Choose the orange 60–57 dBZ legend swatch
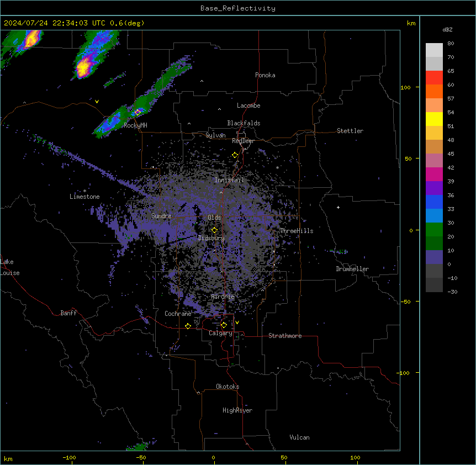The image size is (476, 465). tap(434, 91)
